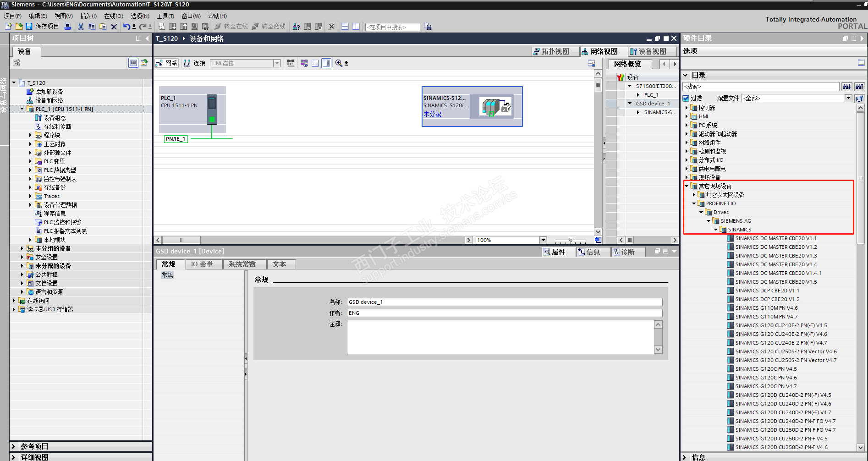This screenshot has width=868, height=461.
Task: Click the profile settings icon beside 配置文件
Action: (x=860, y=98)
